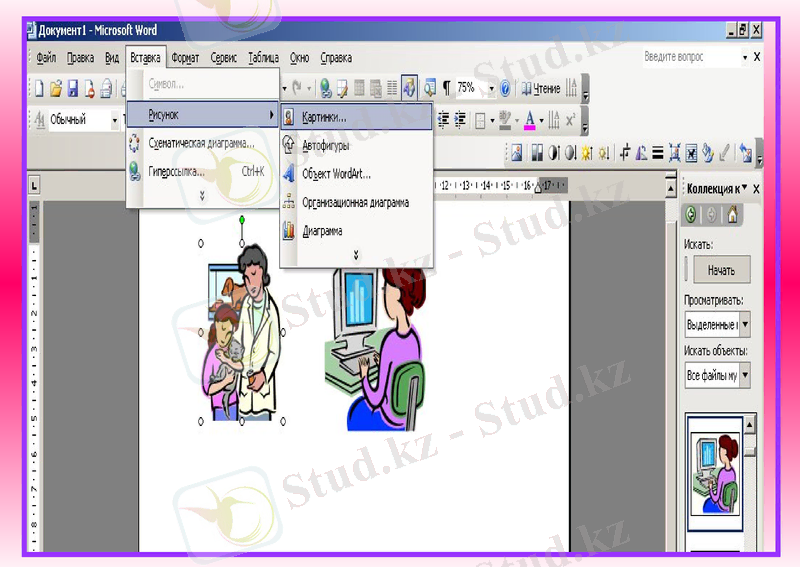Click More Contrast picture icon
Screen dimensions: 800x567
(x=554, y=153)
